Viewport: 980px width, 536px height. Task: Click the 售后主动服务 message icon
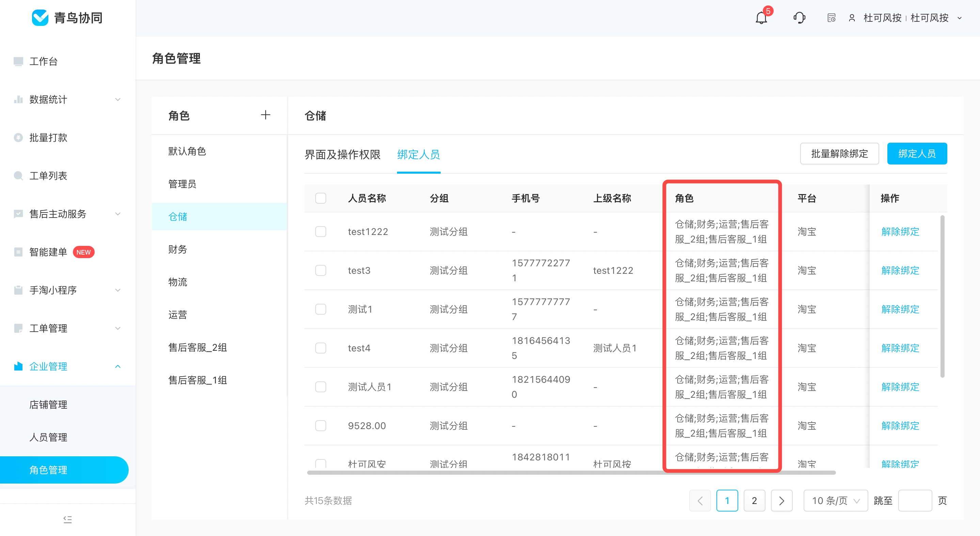tap(18, 214)
